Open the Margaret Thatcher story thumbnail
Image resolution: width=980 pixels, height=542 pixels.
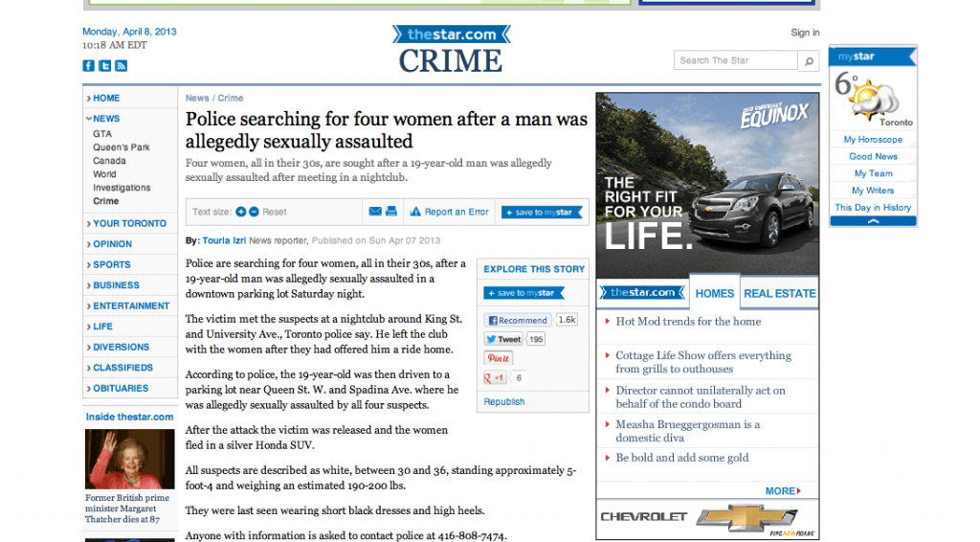[x=129, y=460]
